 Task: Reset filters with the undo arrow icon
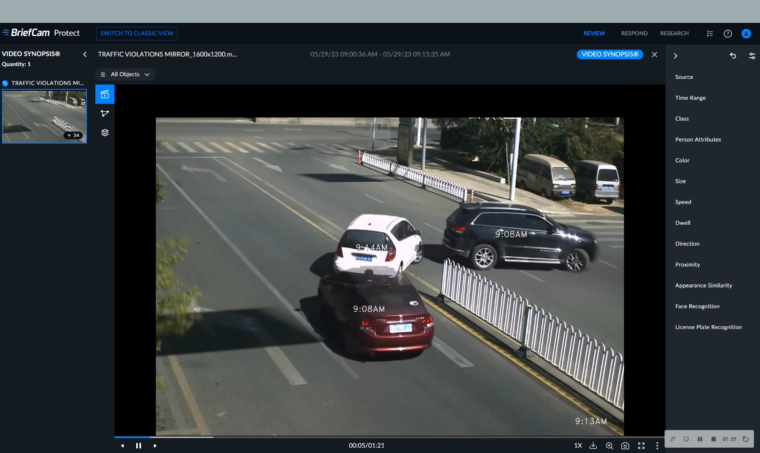(x=732, y=55)
